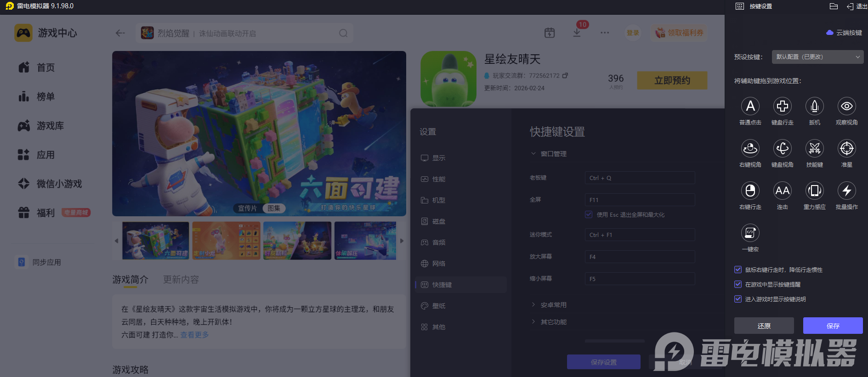Image resolution: width=868 pixels, height=377 pixels.
Task: Click the 保存 button in key settings
Action: [x=833, y=326]
